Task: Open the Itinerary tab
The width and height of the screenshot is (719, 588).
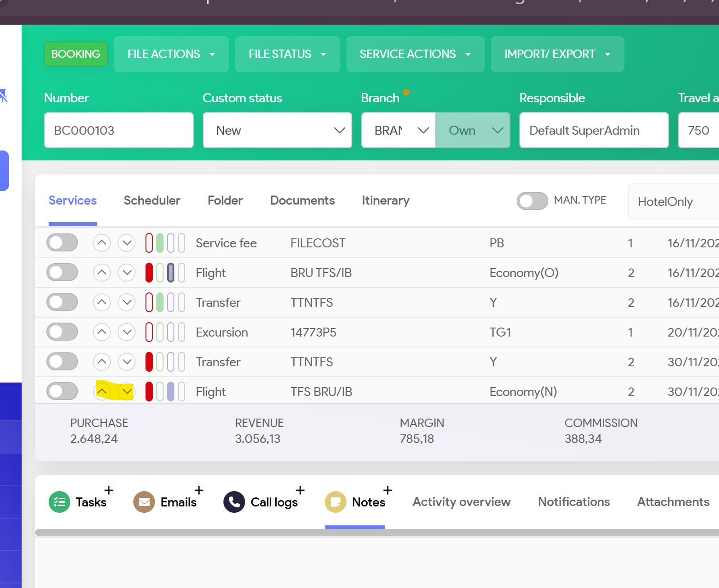Action: 385,201
